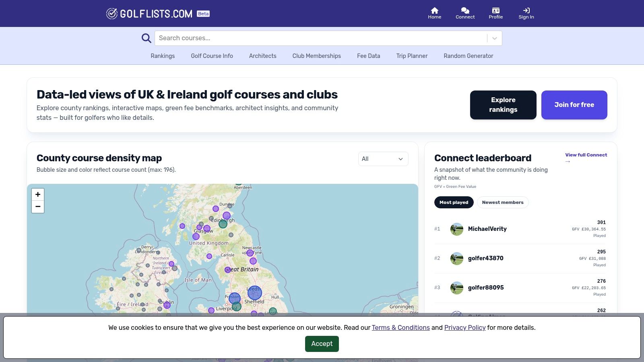
Task: Open the Trip Planner menu
Action: click(x=412, y=56)
